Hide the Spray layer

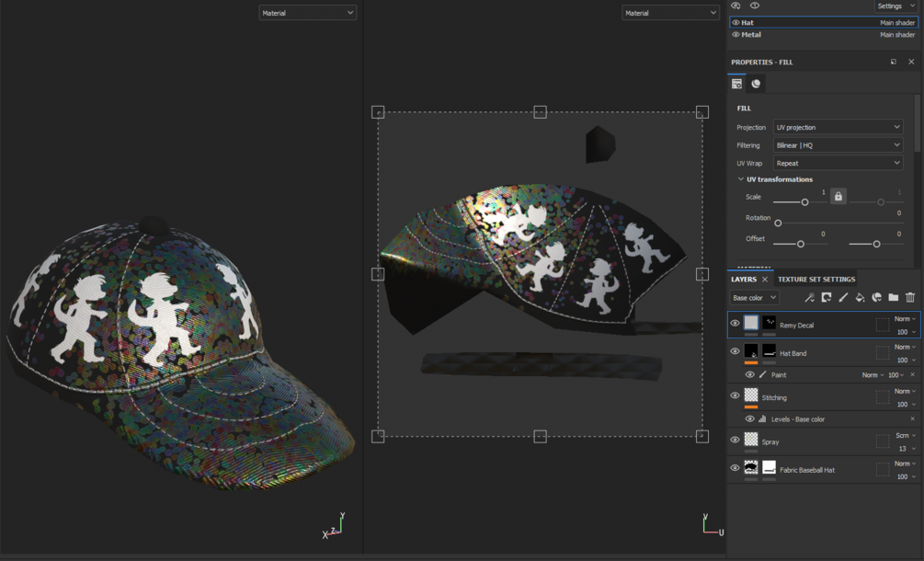(x=735, y=440)
